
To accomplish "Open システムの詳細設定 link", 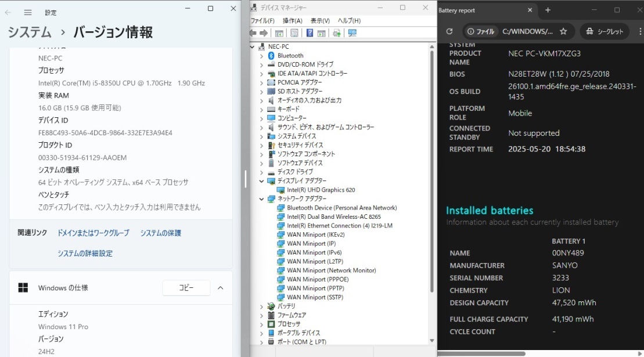I will [x=85, y=253].
